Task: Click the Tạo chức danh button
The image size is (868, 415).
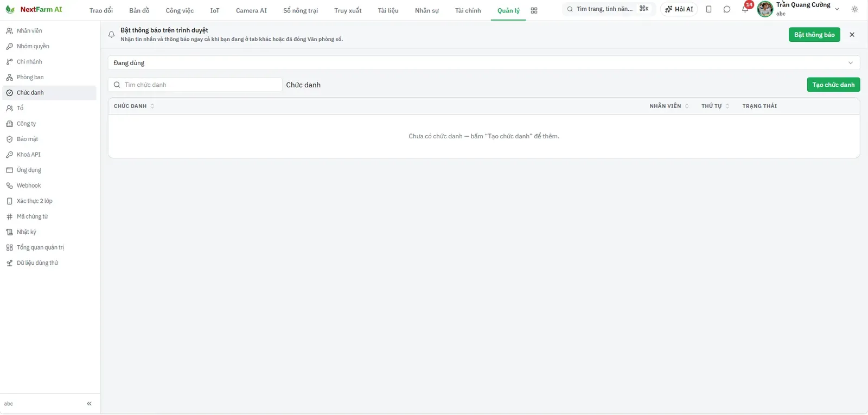Action: [x=833, y=85]
